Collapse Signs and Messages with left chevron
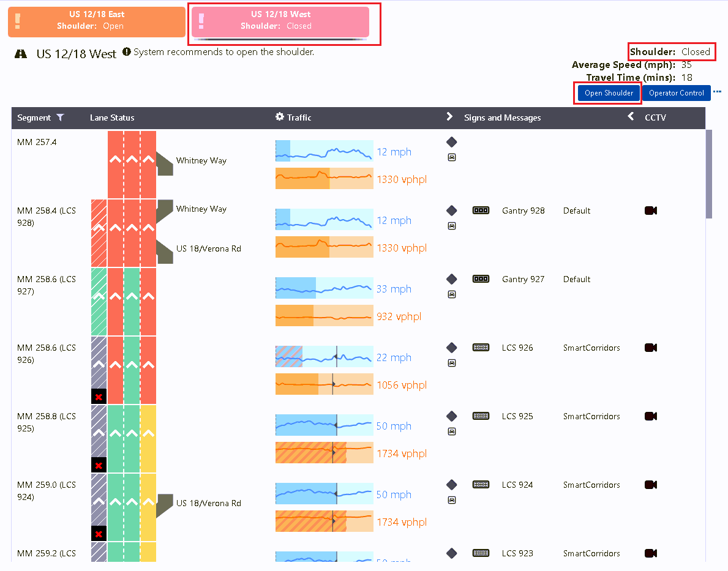The height and width of the screenshot is (571, 728). (631, 116)
